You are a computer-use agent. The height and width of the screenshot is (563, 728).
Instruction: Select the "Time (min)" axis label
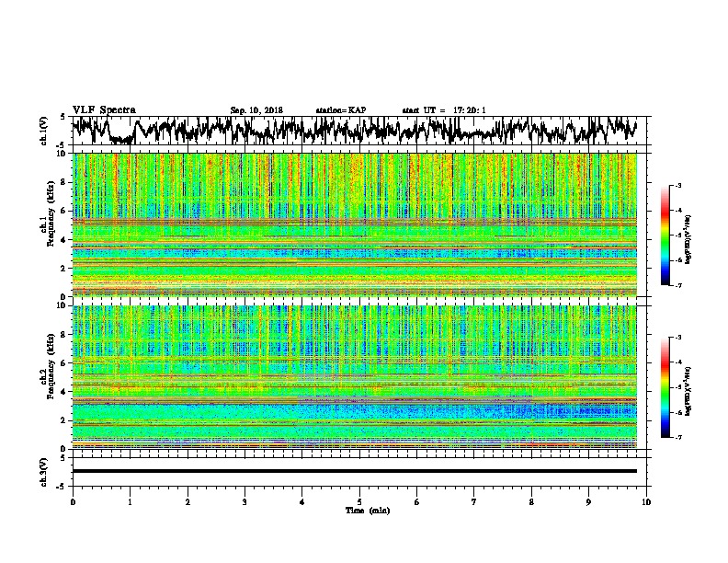tap(368, 511)
